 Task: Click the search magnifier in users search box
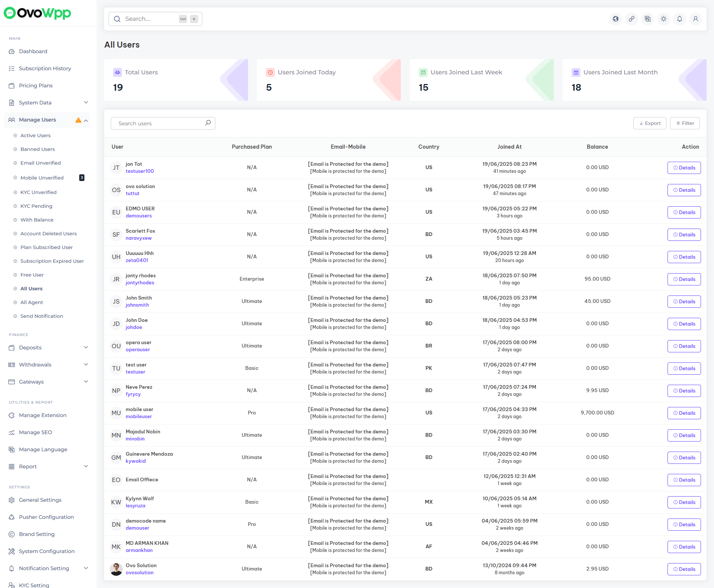[208, 123]
